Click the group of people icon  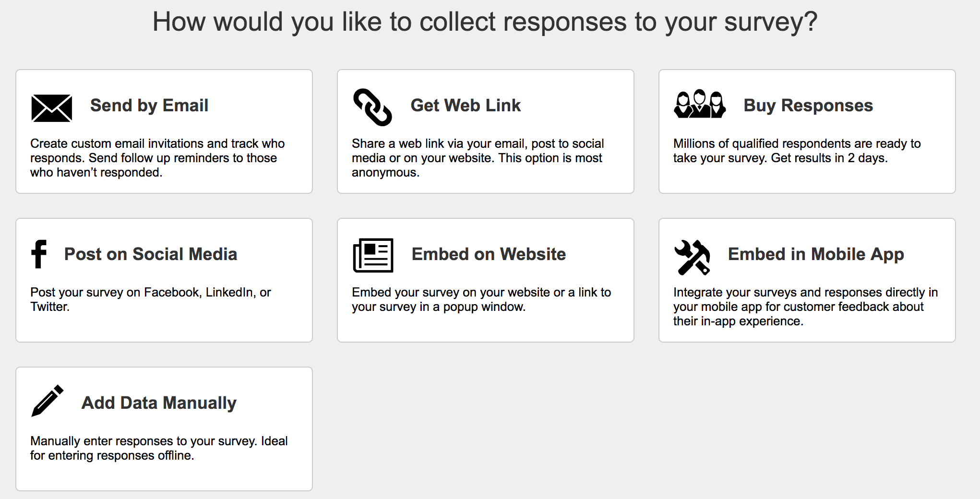point(700,104)
